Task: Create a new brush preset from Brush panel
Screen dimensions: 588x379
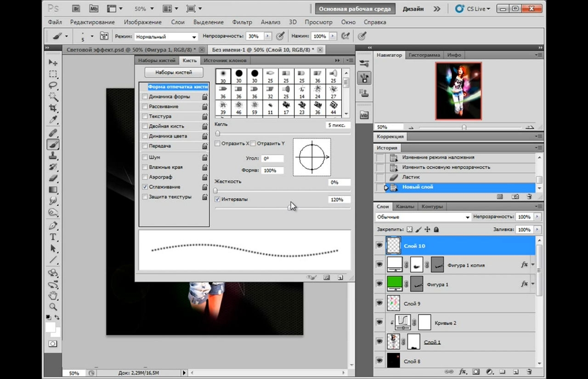Action: pos(340,277)
